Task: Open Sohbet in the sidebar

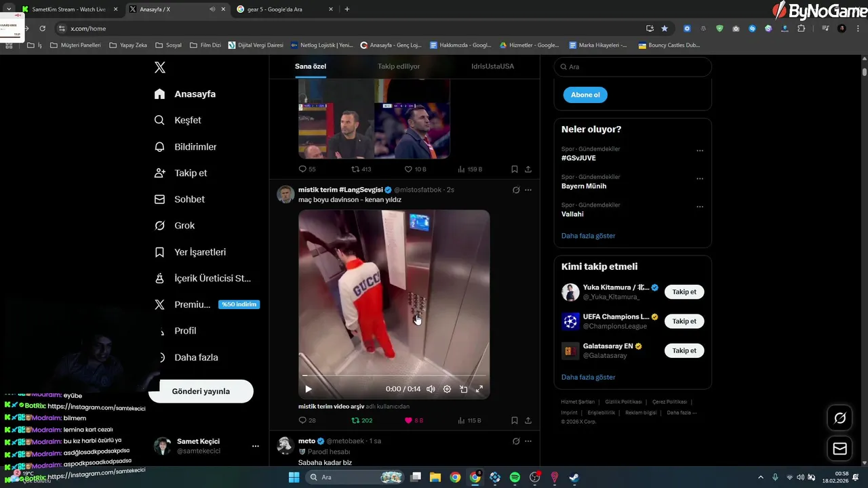Action: [x=179, y=199]
